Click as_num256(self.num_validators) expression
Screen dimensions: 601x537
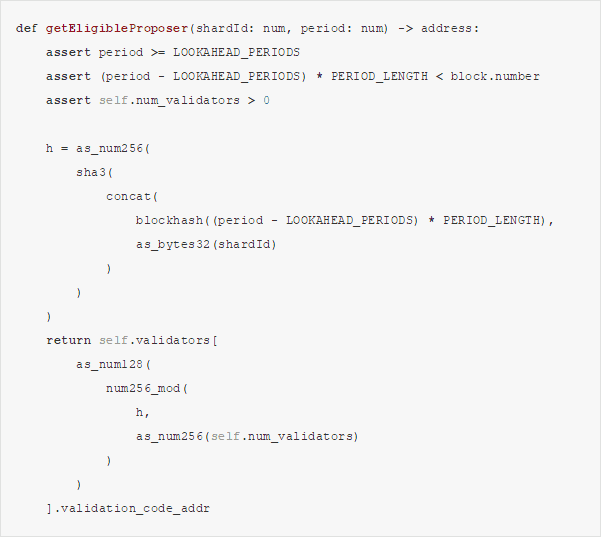click(x=248, y=436)
